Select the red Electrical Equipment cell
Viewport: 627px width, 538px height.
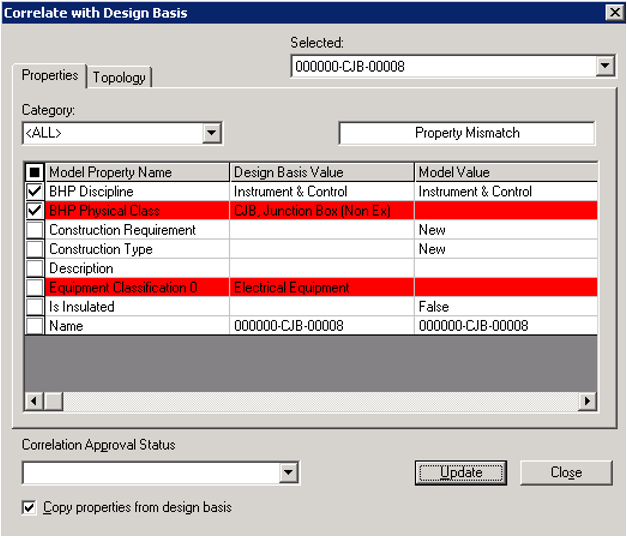point(321,288)
